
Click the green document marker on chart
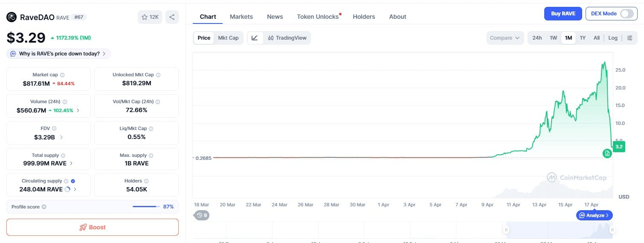click(x=607, y=153)
